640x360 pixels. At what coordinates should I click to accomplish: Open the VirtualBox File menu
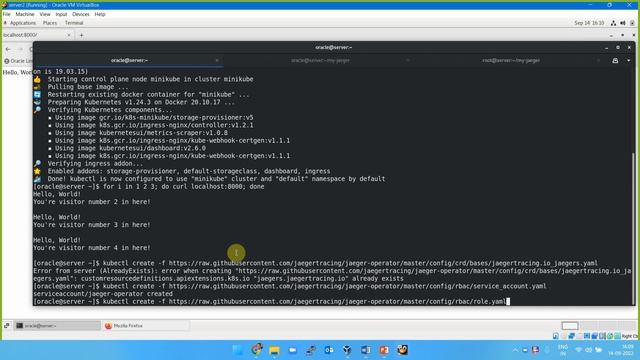[x=7, y=14]
